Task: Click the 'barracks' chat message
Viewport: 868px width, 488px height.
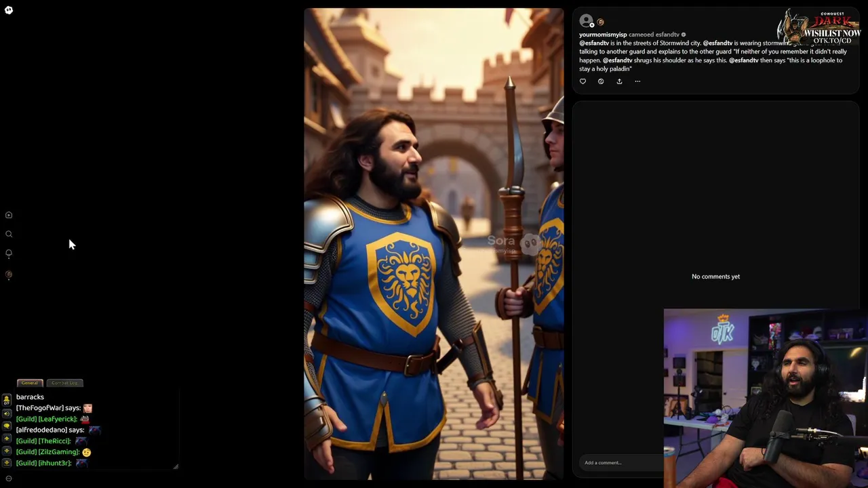Action: click(30, 397)
